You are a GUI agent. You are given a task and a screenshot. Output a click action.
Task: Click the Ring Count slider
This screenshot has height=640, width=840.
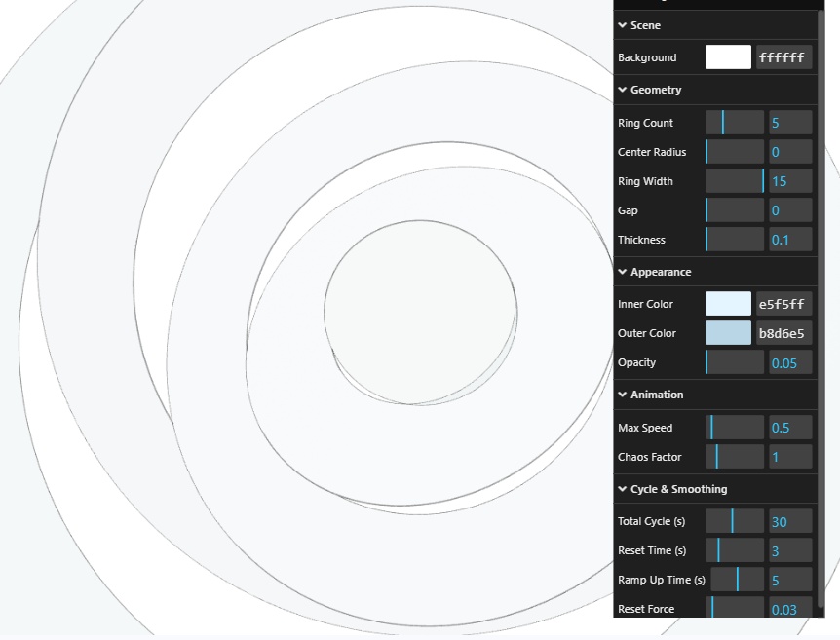coord(735,123)
